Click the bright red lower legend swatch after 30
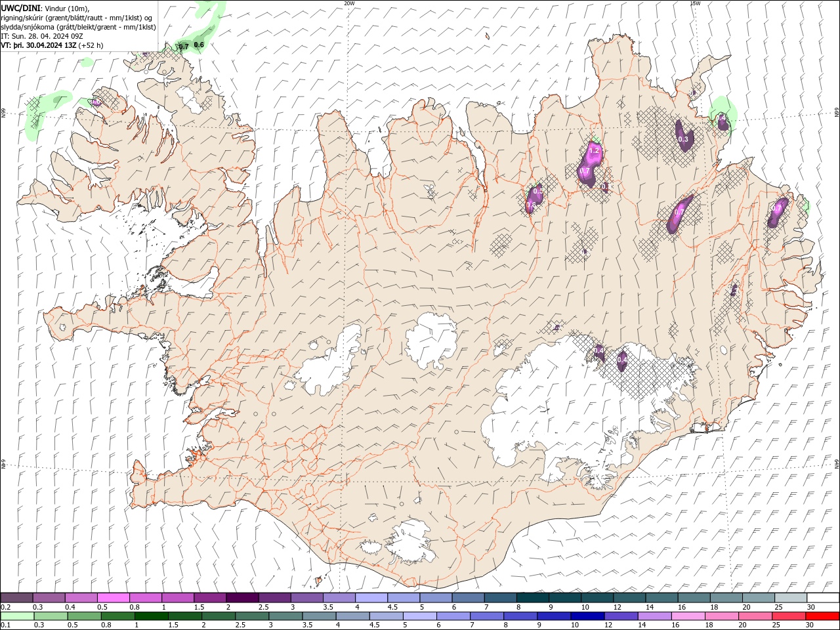This screenshot has width=840, height=630. (822, 616)
